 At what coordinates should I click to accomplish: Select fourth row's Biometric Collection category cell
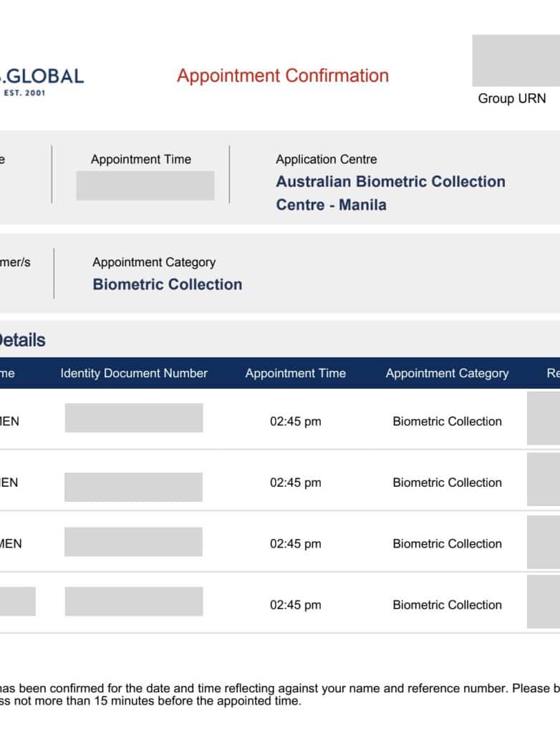[x=447, y=605]
